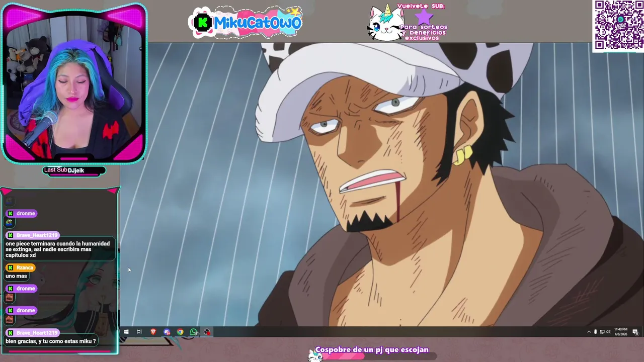
Task: Open the speaker volume tray icon
Action: pos(608,332)
